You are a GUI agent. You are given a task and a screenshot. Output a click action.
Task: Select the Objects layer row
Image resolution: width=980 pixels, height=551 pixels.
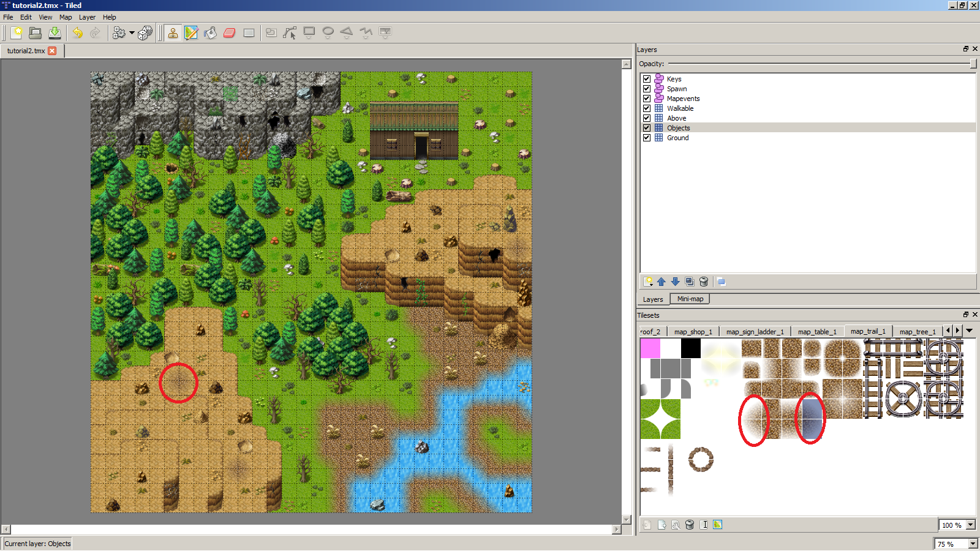(x=808, y=128)
